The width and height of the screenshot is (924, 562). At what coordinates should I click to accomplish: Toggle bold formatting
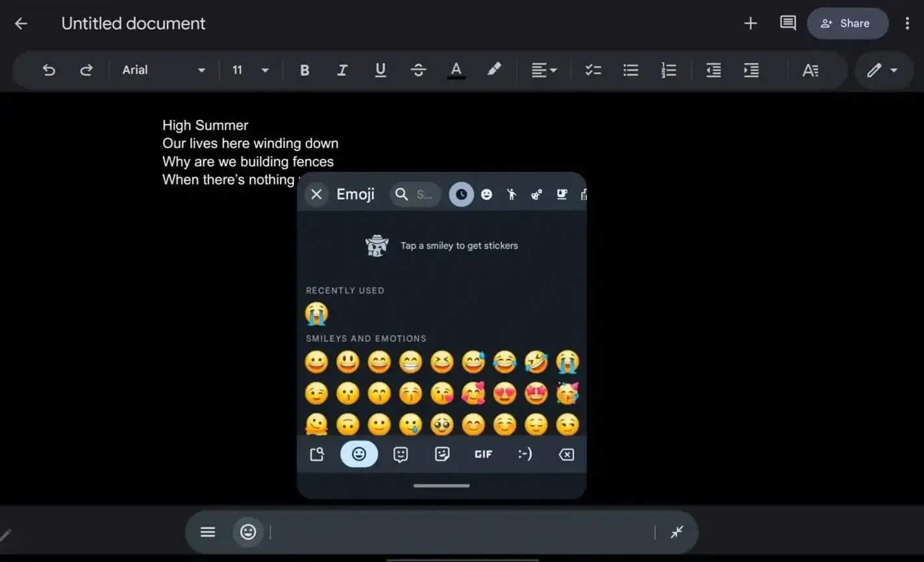click(x=305, y=70)
